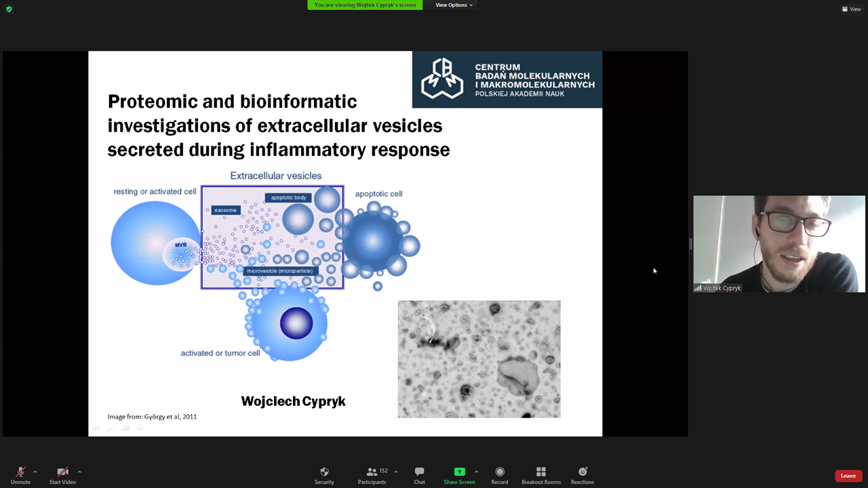Start recording the meeting

click(500, 474)
